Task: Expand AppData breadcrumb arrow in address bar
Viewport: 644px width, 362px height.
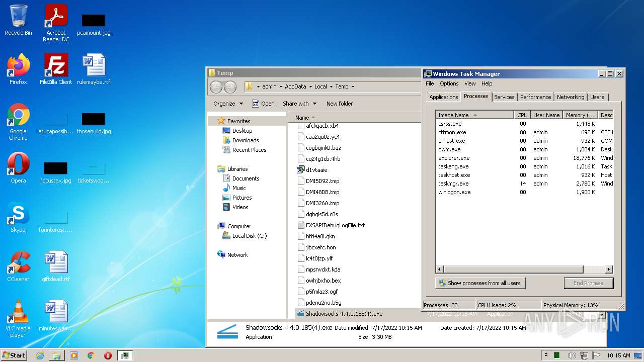Action: 310,86
